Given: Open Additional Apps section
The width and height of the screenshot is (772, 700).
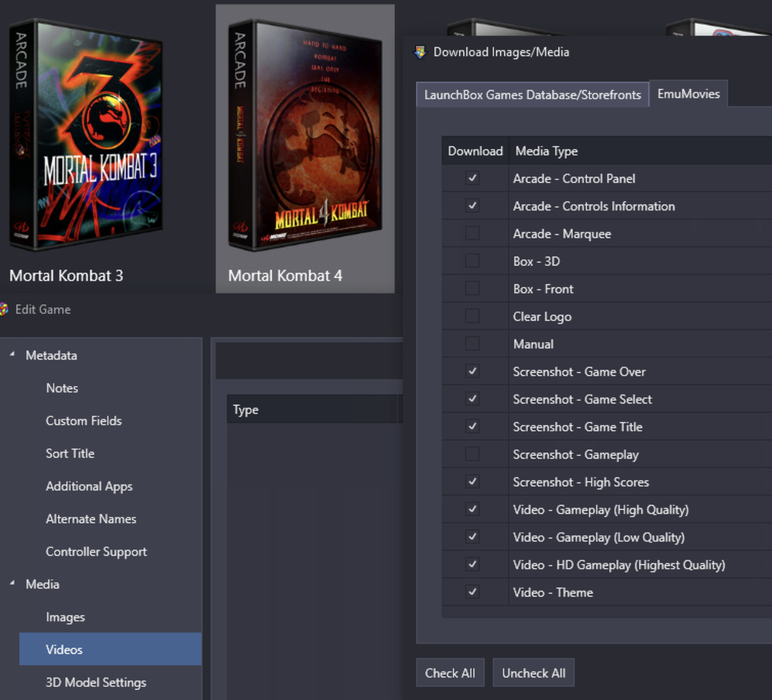Looking at the screenshot, I should (x=89, y=486).
